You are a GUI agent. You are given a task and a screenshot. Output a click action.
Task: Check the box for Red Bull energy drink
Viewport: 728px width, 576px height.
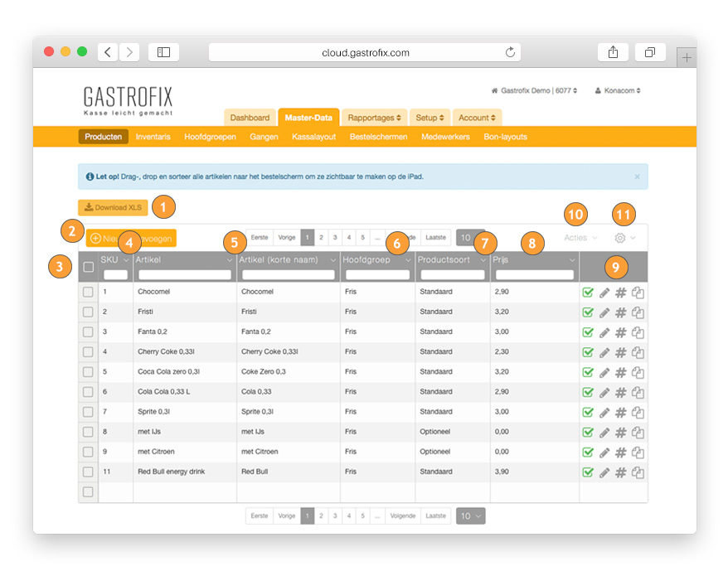(x=88, y=472)
